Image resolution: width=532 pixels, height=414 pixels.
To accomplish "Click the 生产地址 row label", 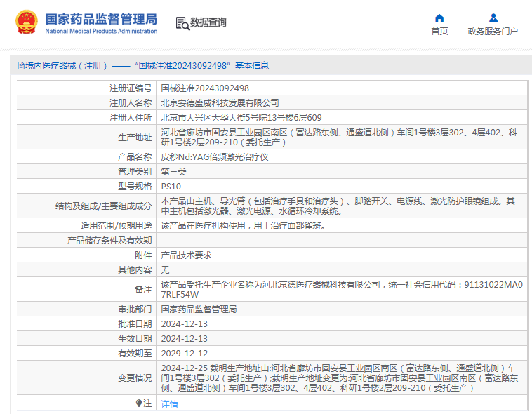I will point(135,138).
